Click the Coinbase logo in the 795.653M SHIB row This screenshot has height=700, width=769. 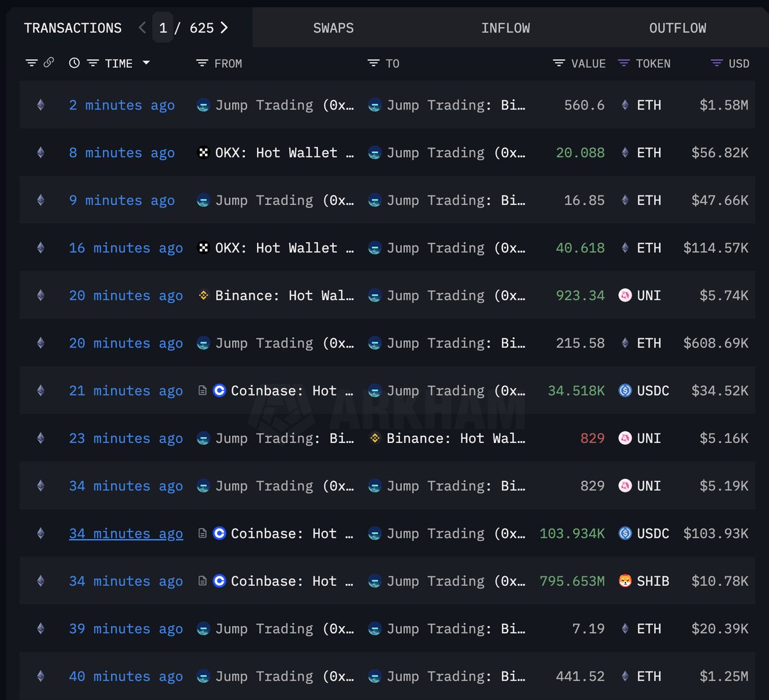pos(219,581)
